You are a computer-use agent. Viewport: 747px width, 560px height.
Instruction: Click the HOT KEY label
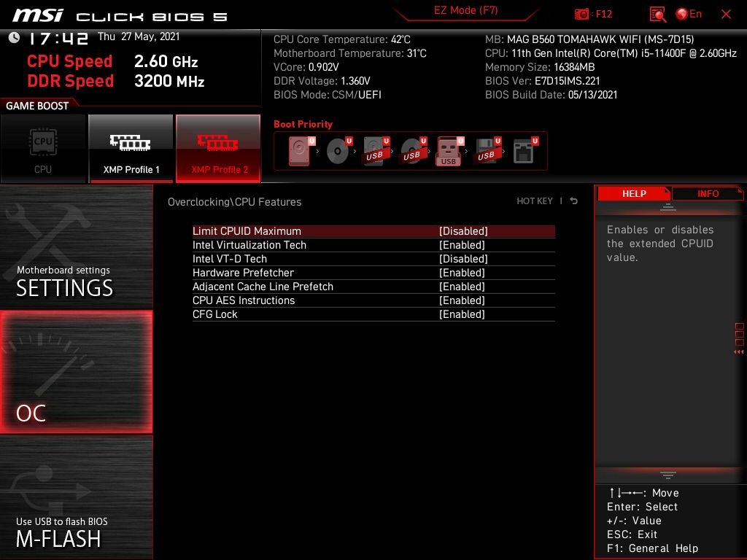click(535, 201)
